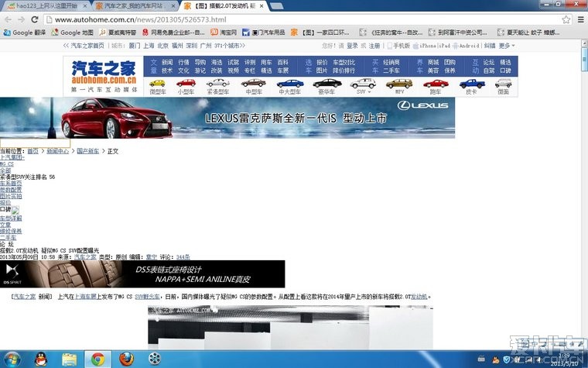Open QQ penguin taskbar icon

[41, 359]
